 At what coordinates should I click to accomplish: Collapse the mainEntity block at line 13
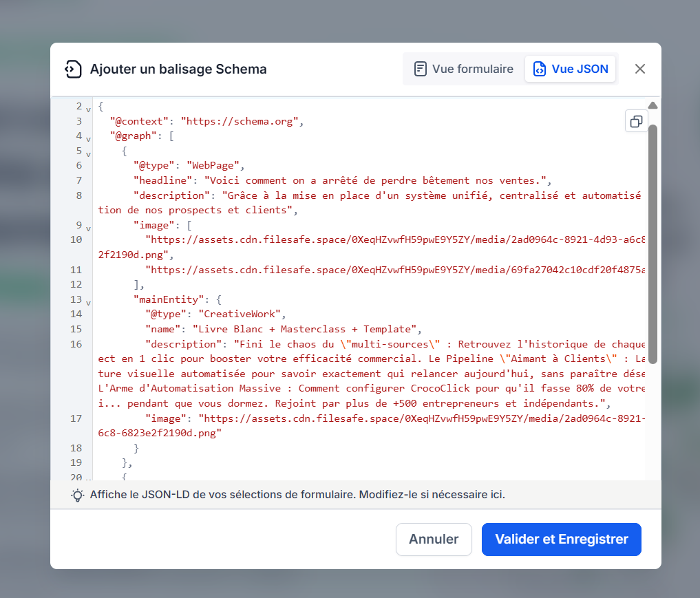pos(88,303)
